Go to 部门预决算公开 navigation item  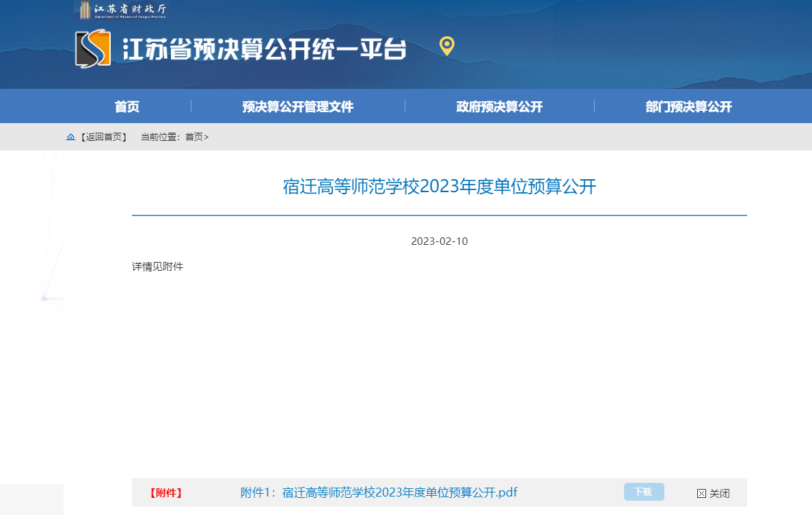[x=688, y=107]
